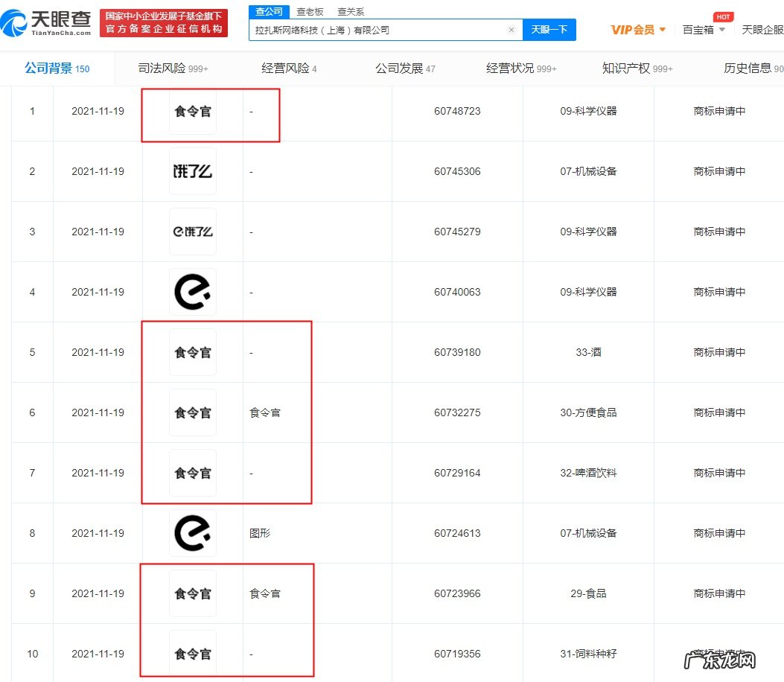Click the 食令官 image for number 60723966

tap(192, 593)
